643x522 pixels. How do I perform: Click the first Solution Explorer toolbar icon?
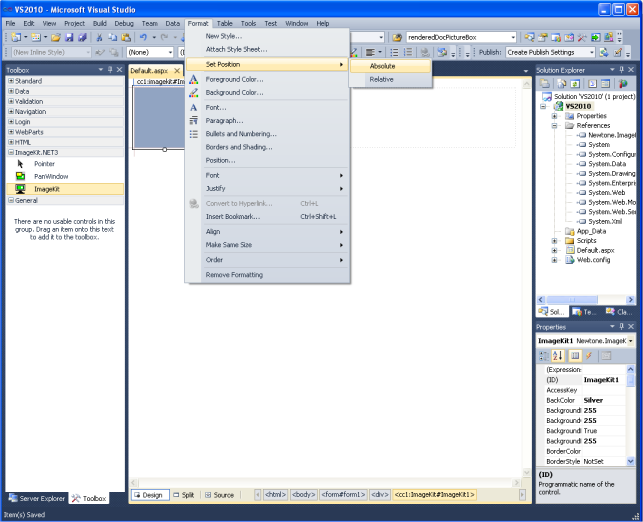545,84
